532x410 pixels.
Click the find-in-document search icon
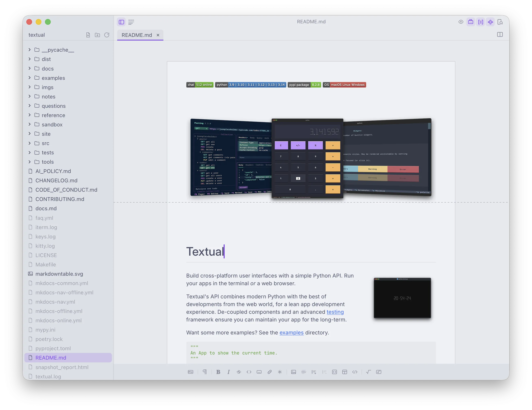500,22
